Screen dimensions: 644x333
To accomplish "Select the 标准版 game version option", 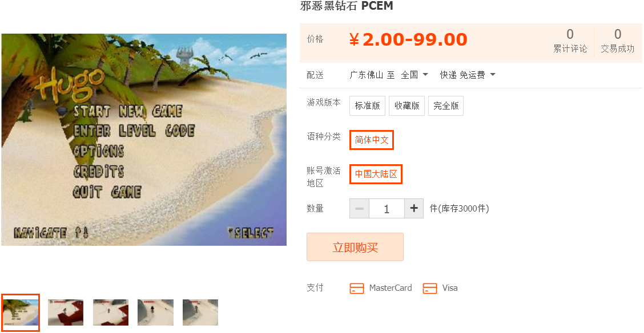I will [x=367, y=106].
